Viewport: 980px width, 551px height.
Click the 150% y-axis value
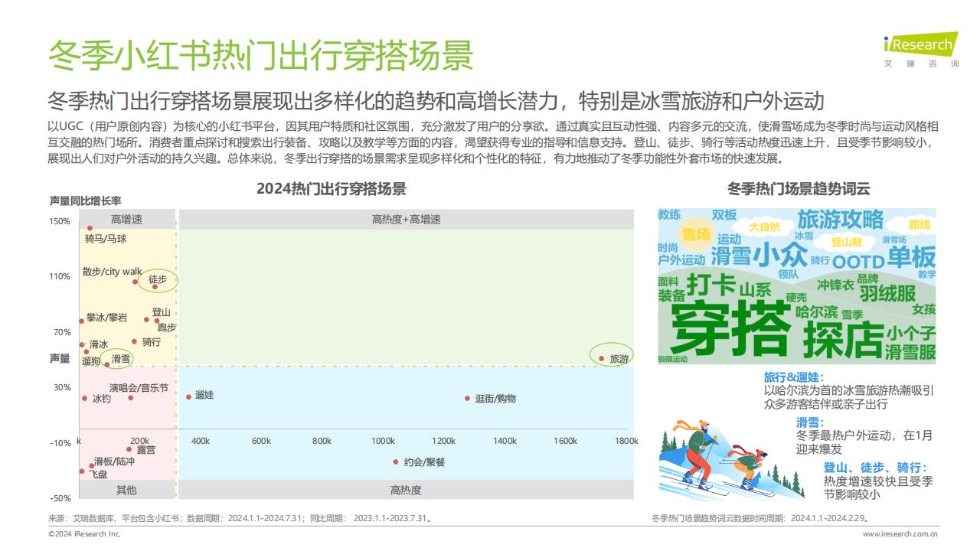[60, 222]
